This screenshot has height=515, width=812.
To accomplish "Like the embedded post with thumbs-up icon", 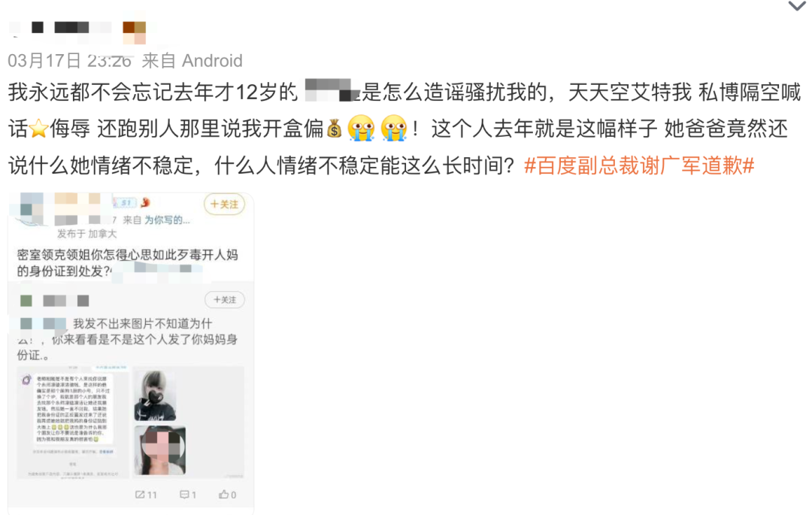I will coord(227,495).
